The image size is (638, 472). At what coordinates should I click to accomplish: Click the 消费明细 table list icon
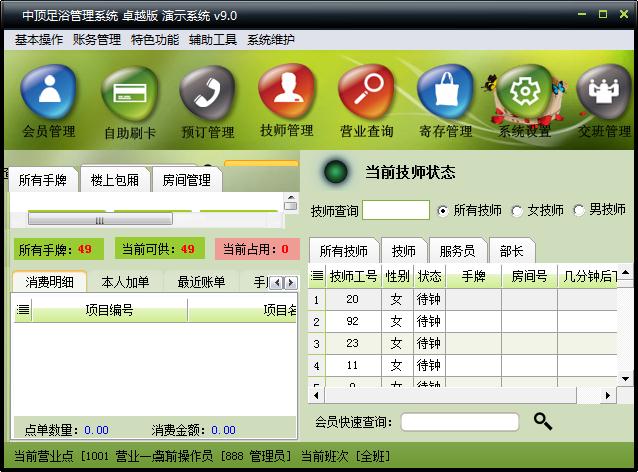[23, 310]
